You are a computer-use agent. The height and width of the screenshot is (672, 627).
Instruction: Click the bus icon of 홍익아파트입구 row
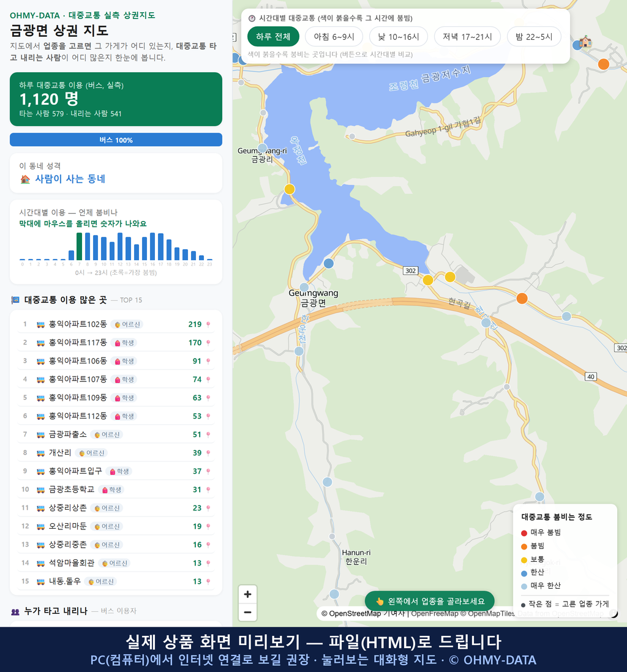[x=41, y=471]
